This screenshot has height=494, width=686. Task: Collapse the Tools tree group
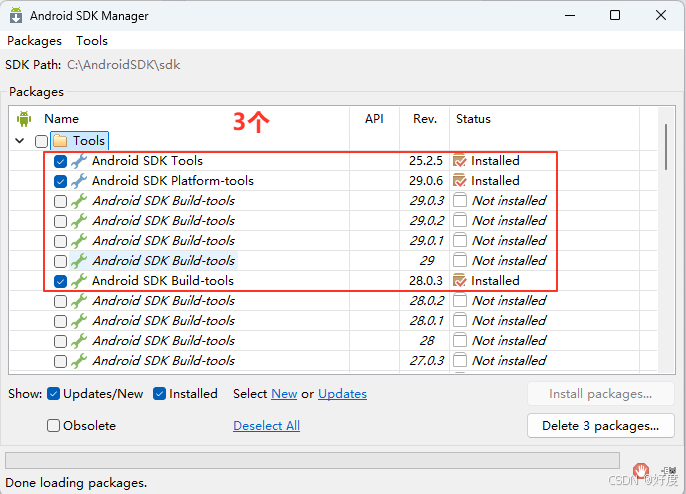click(20, 141)
